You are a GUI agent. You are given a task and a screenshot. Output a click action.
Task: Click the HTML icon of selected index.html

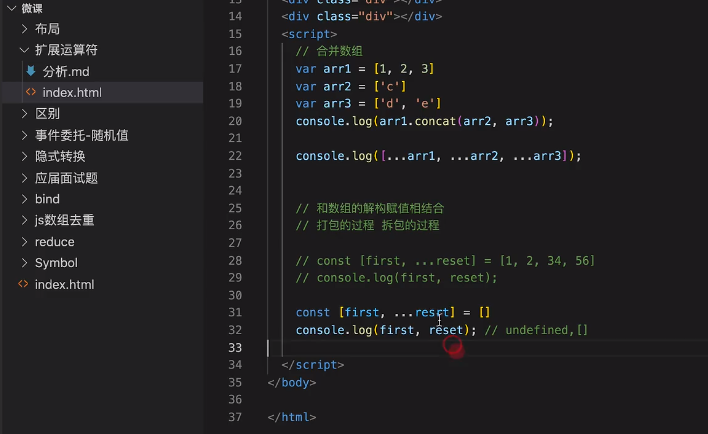[x=31, y=92]
